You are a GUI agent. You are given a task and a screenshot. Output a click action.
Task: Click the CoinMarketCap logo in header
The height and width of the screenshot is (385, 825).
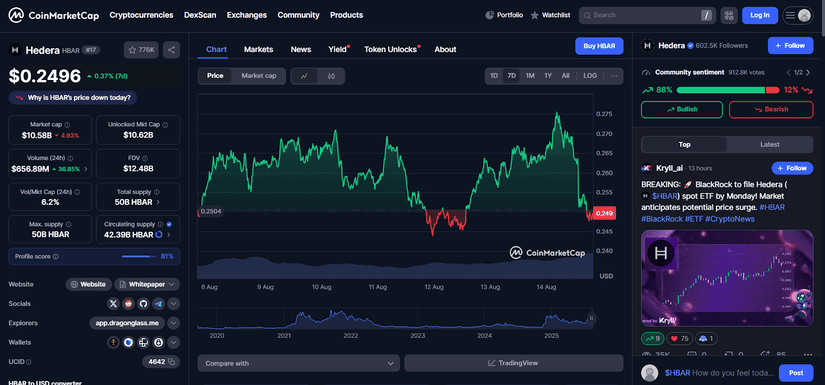pos(54,15)
